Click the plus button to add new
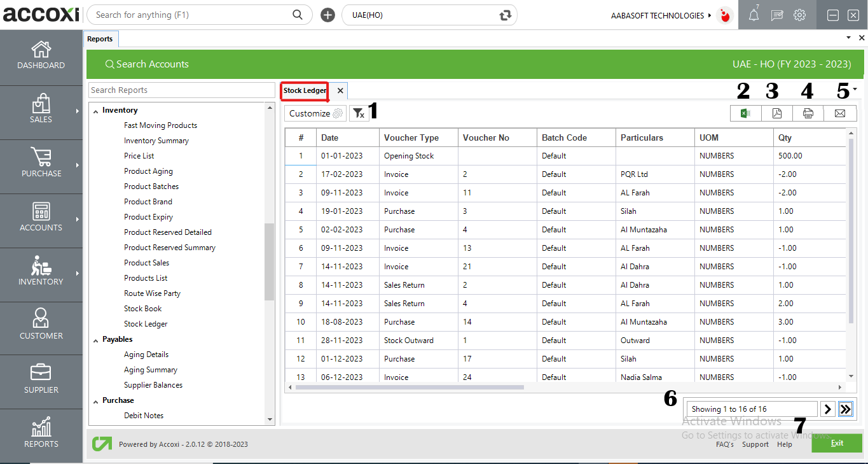 pyautogui.click(x=327, y=15)
